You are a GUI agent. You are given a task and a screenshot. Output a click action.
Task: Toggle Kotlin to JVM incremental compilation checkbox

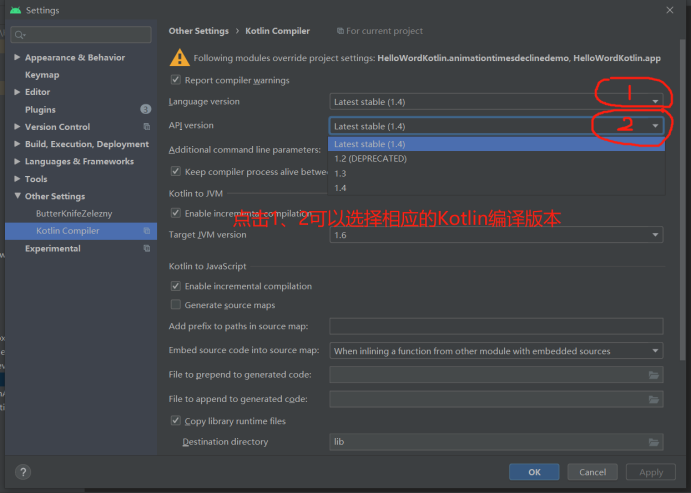click(x=175, y=213)
